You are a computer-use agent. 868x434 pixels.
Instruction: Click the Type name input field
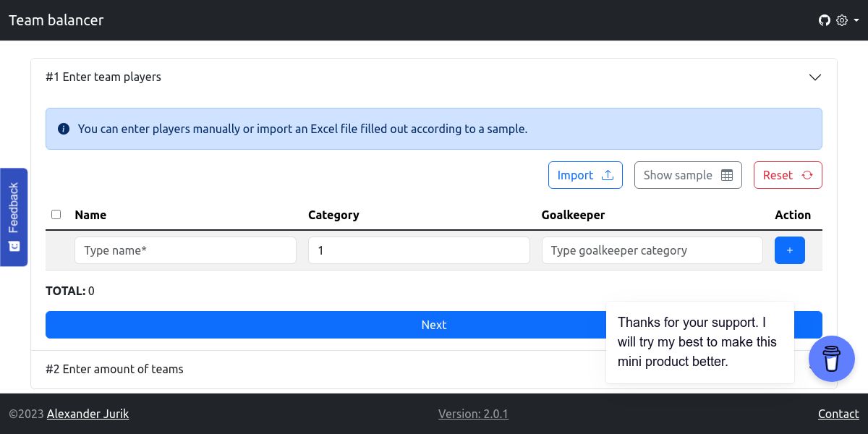coord(185,250)
